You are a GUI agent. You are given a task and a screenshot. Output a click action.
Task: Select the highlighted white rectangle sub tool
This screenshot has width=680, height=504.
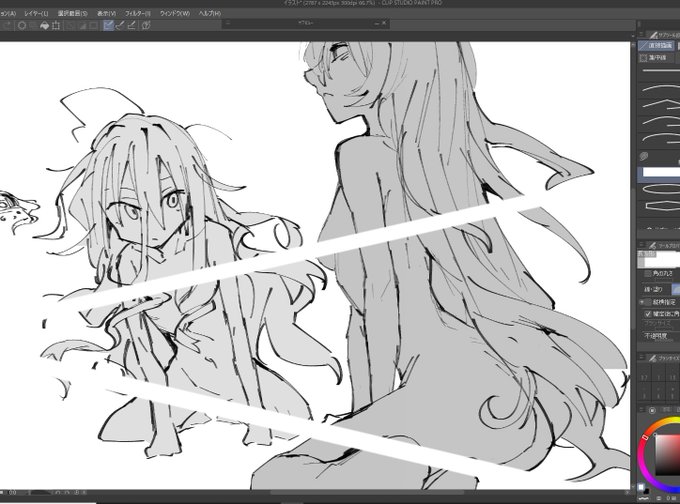660,173
